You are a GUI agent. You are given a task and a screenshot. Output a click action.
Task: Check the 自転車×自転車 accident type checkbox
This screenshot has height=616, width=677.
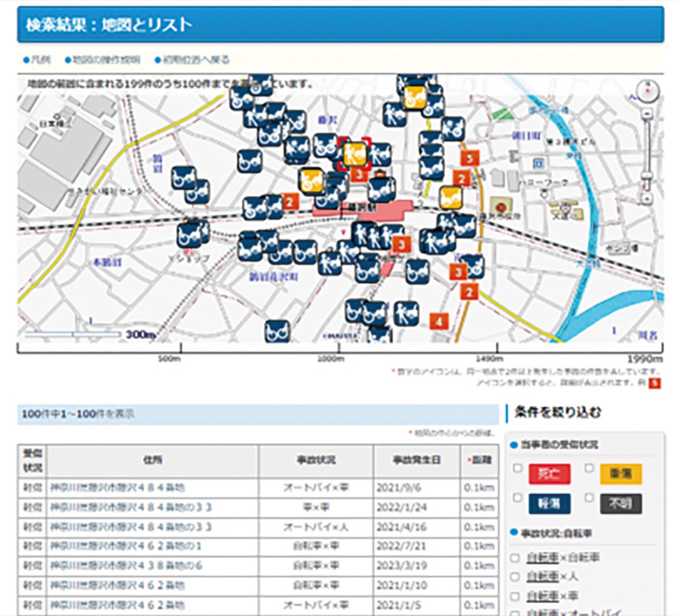point(515,558)
